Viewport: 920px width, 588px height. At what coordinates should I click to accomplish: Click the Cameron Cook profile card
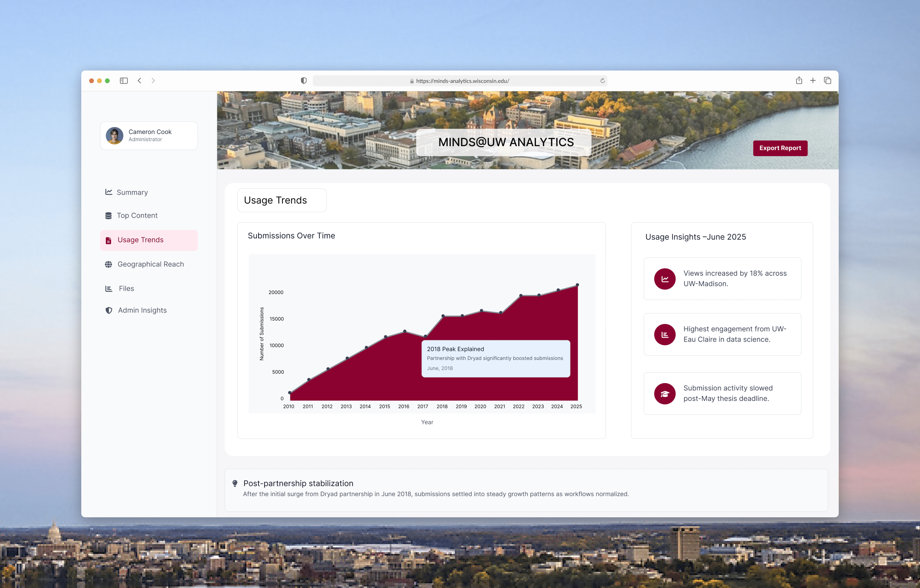[x=149, y=136]
